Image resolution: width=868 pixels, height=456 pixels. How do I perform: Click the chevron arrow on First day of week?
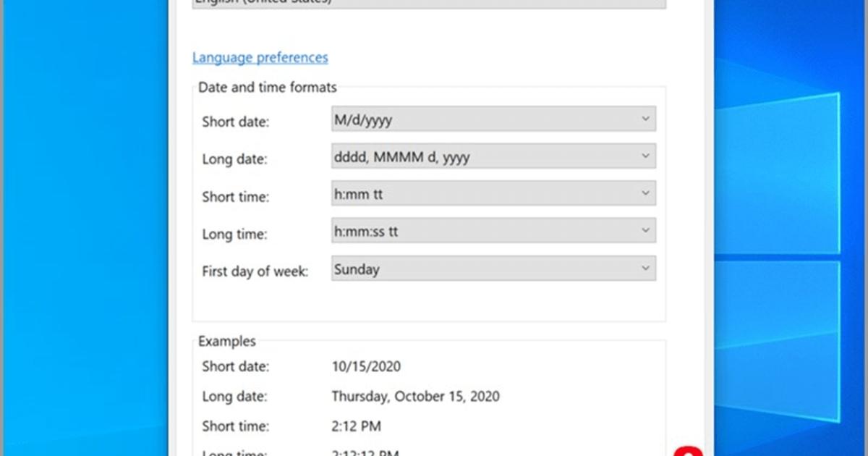646,268
